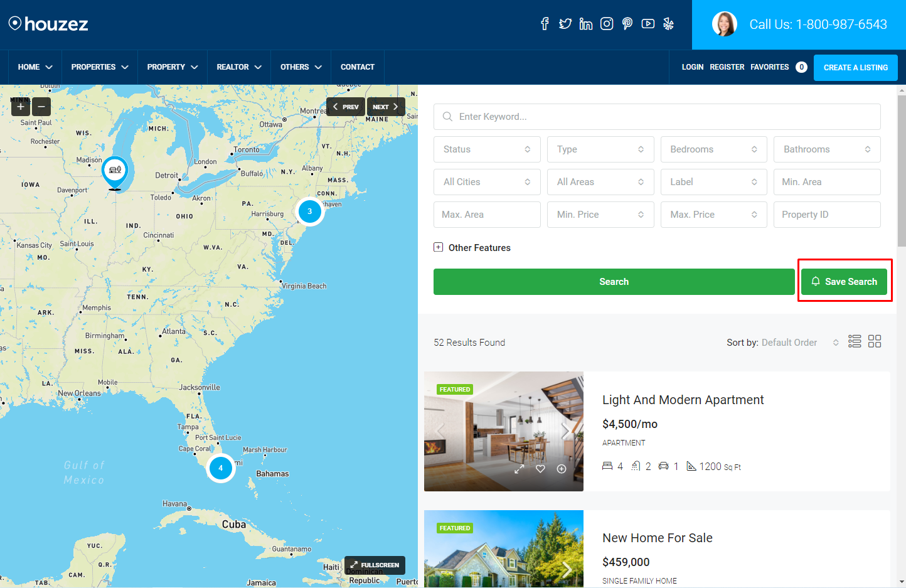This screenshot has width=906, height=588.
Task: Open the Property menu
Action: tap(173, 67)
